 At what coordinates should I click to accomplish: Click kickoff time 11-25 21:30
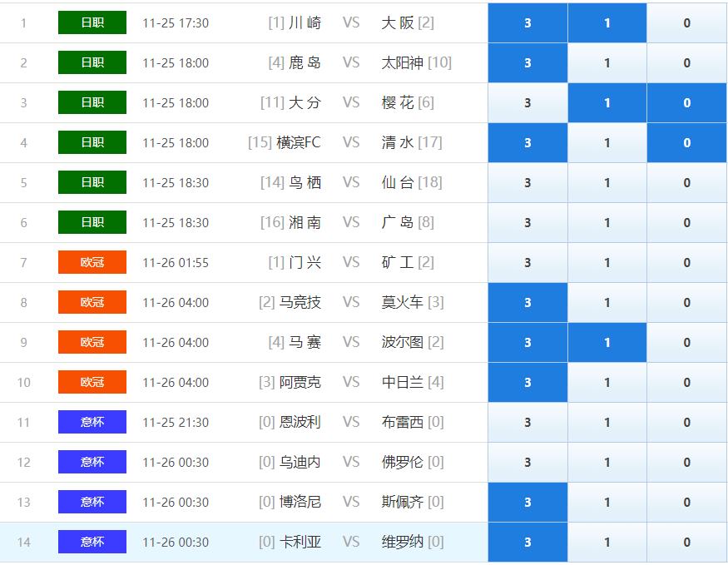(x=176, y=423)
